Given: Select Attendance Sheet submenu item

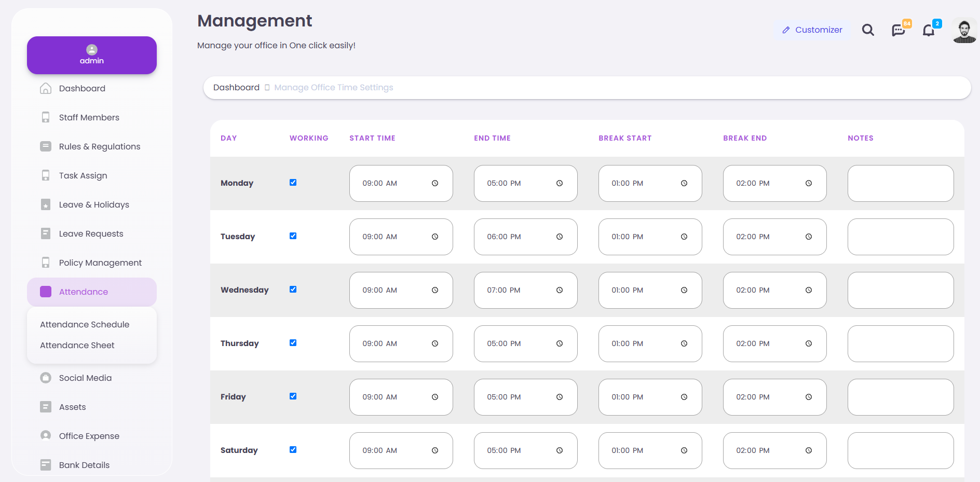Looking at the screenshot, I should click(77, 345).
